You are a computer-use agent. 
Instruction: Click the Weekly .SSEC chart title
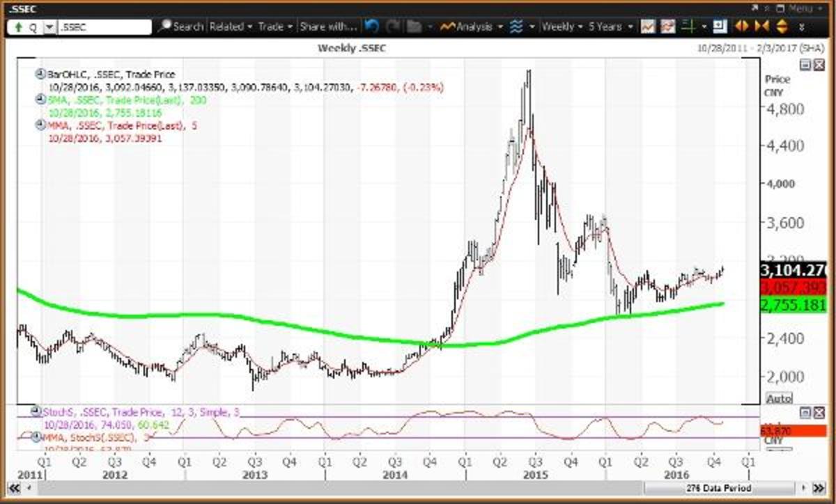pos(351,48)
